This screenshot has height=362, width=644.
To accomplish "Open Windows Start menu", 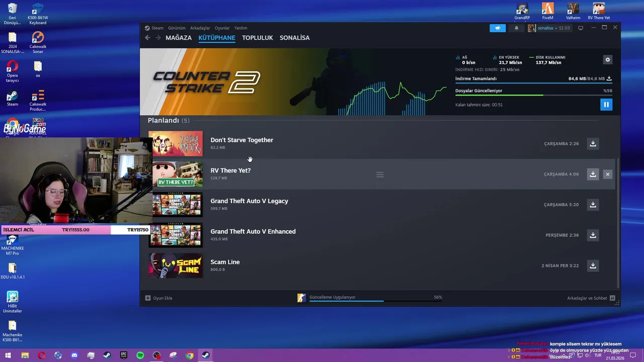I will (x=8, y=355).
